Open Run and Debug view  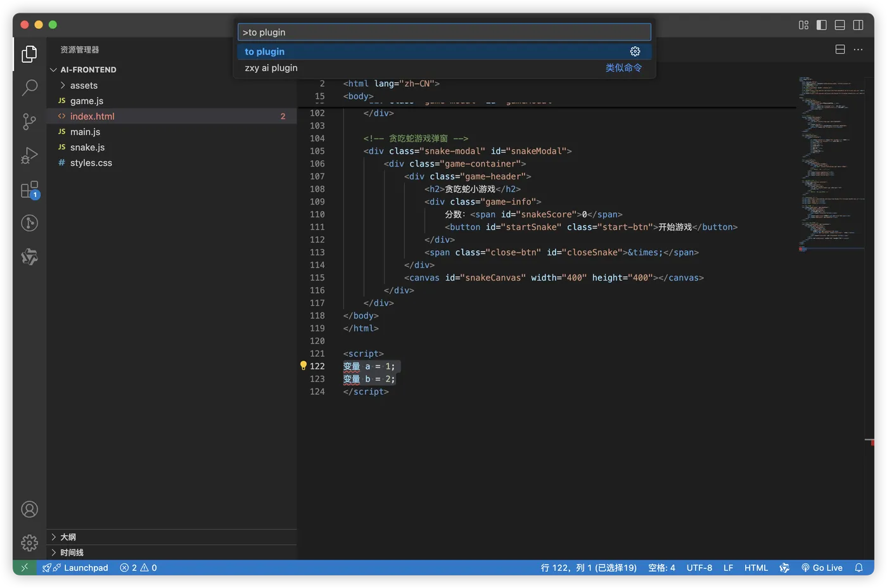[x=29, y=155]
